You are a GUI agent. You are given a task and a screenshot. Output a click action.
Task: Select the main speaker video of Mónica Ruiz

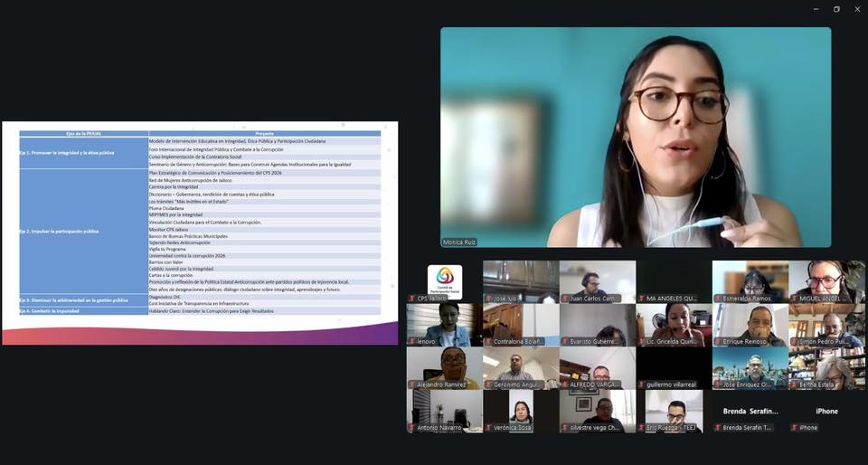pos(635,136)
